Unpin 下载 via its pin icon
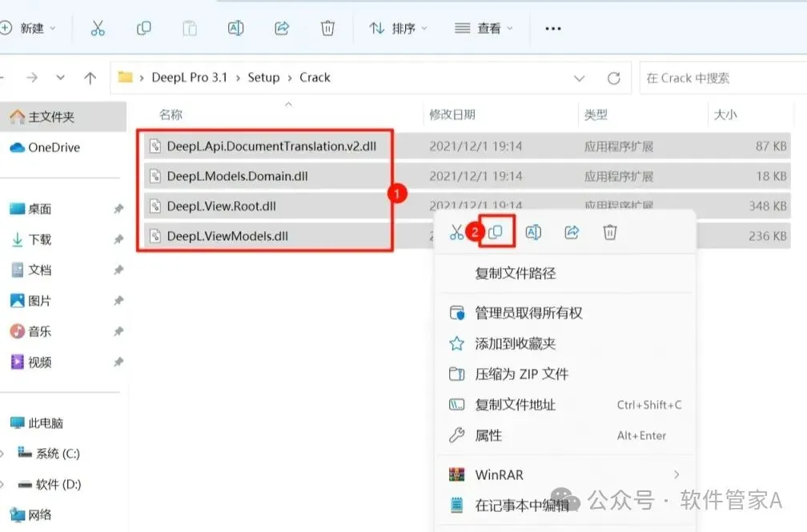Image resolution: width=807 pixels, height=532 pixels. (x=118, y=239)
